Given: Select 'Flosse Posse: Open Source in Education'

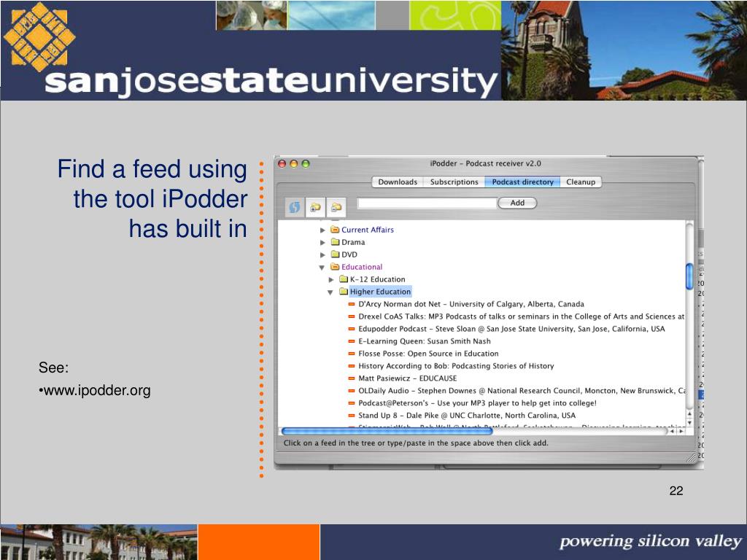Looking at the screenshot, I should coord(428,354).
